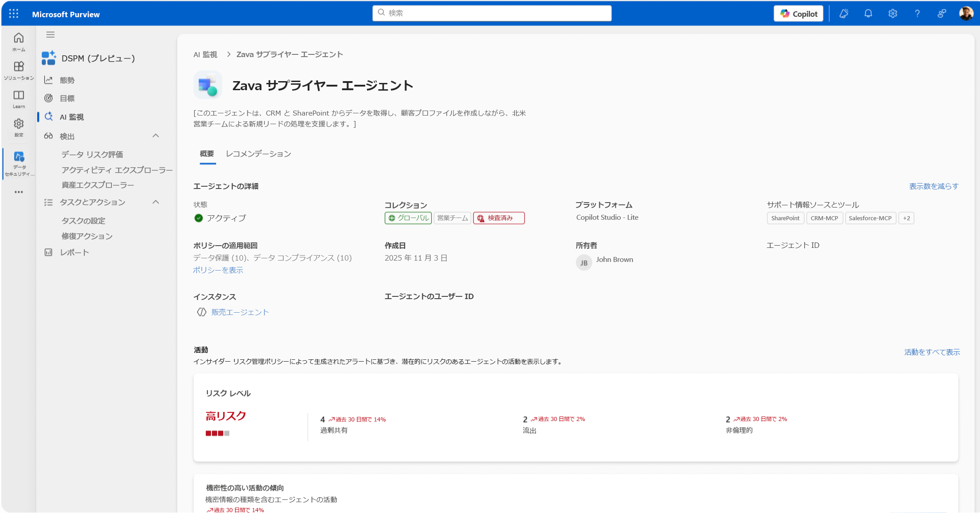The image size is (980, 513).
Task: Open the 販売エージェント instance link
Action: [x=240, y=312]
